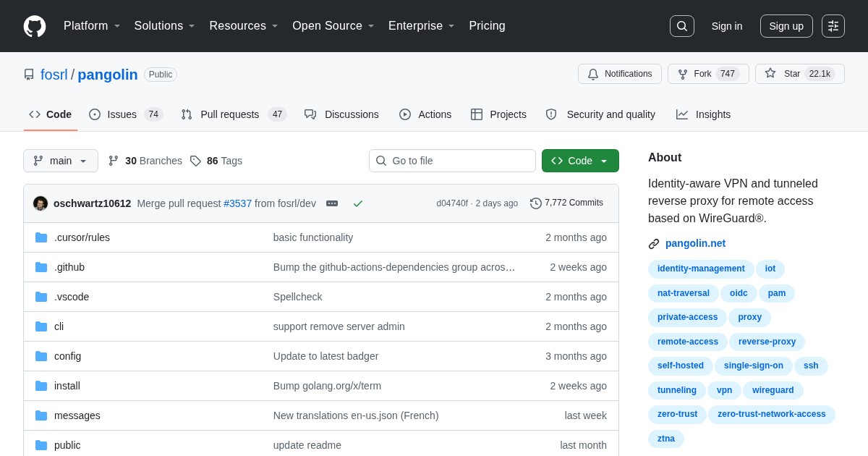Open the fosrl owner link
Screen dimensions: 868x456
tap(54, 75)
